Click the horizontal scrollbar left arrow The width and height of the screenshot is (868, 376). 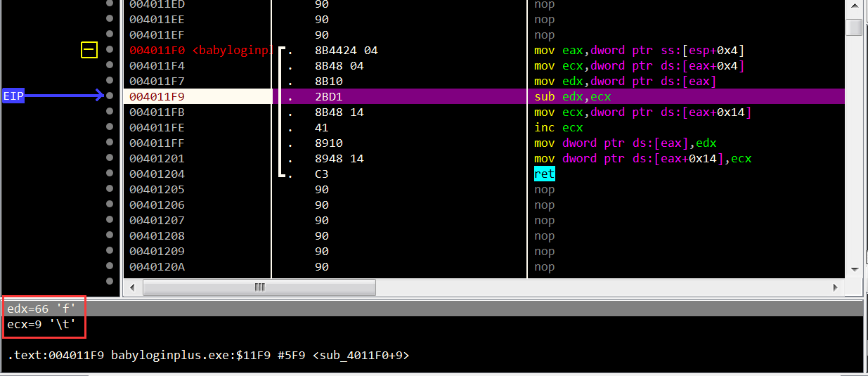134,287
